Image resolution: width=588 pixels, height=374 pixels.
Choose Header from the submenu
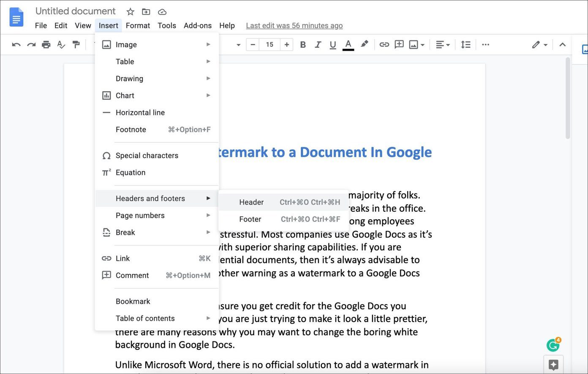tap(283, 202)
